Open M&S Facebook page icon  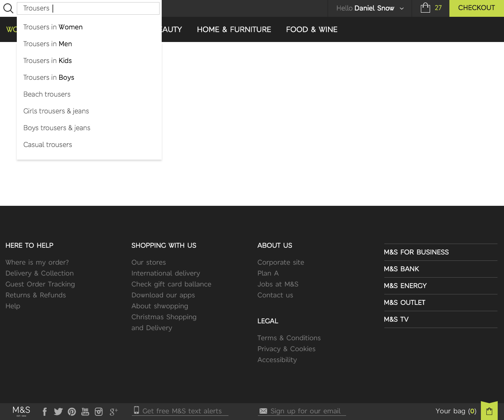45,412
